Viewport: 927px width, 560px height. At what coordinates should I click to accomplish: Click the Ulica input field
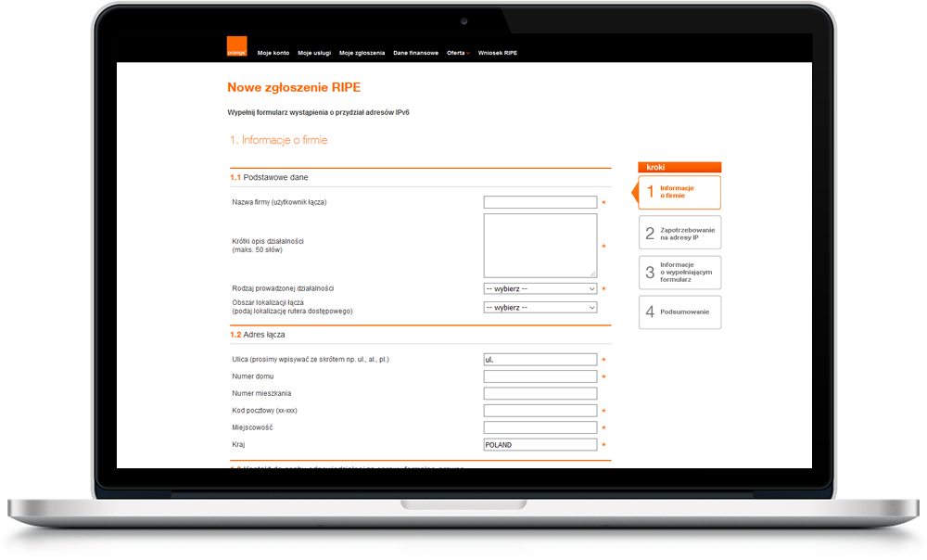pos(540,360)
